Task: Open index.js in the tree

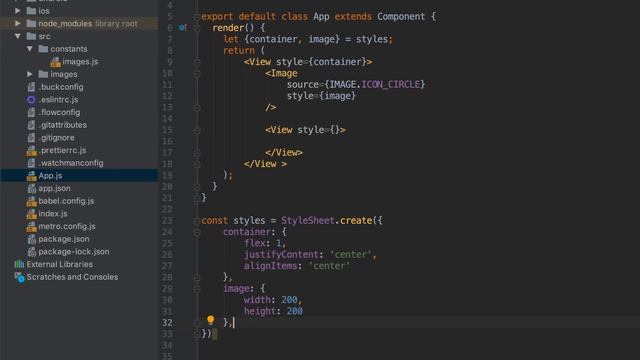Action: (x=53, y=214)
